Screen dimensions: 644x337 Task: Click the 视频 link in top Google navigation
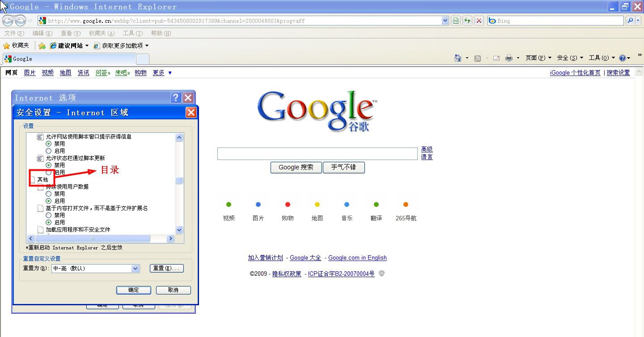pyautogui.click(x=48, y=72)
